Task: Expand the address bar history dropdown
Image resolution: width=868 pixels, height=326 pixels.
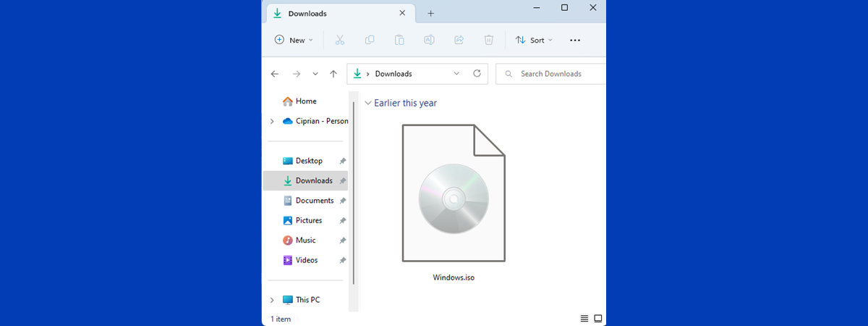Action: coord(456,73)
